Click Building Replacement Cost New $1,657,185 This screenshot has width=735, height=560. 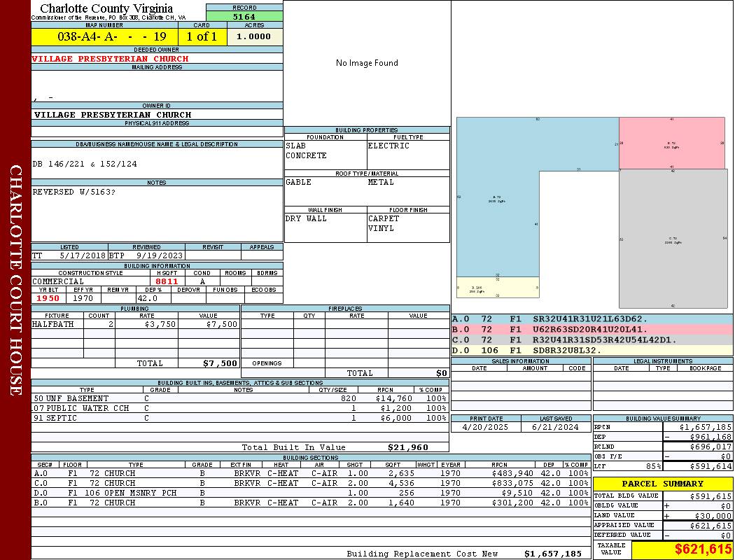click(x=553, y=554)
